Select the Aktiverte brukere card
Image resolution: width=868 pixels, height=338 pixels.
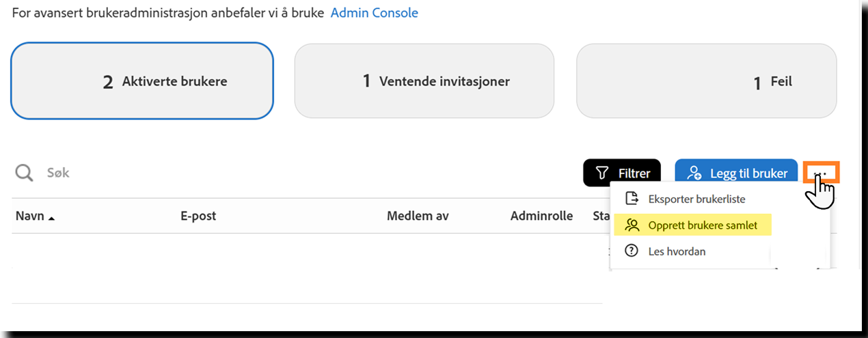pyautogui.click(x=142, y=81)
